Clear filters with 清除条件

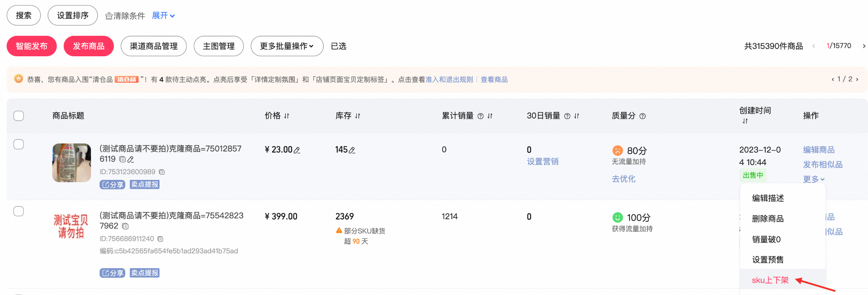(x=125, y=16)
